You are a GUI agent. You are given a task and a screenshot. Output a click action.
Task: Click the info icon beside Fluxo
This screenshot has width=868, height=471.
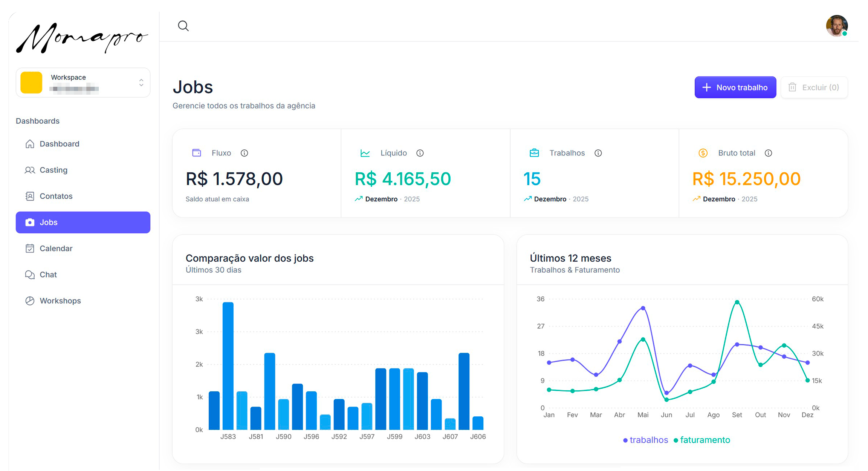coord(244,153)
